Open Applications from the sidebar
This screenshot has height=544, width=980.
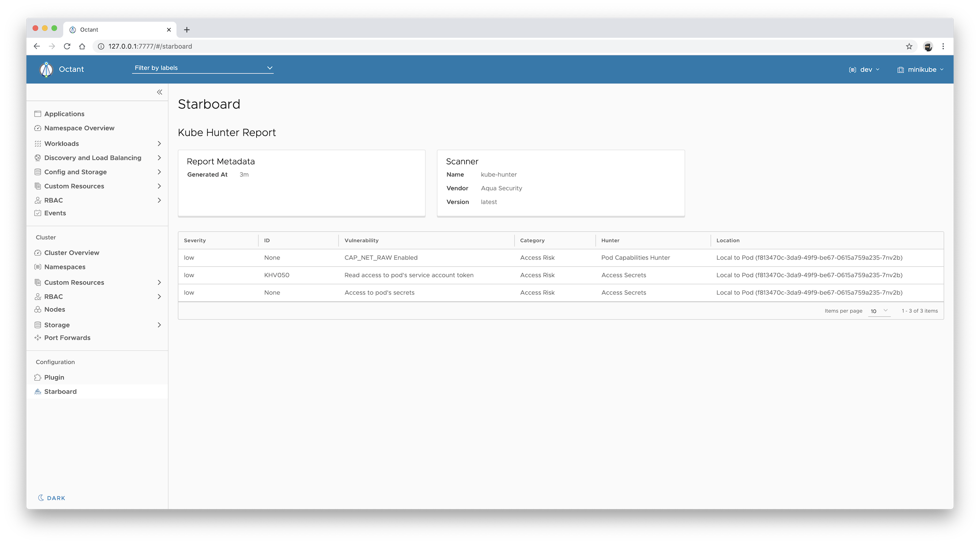pos(64,114)
